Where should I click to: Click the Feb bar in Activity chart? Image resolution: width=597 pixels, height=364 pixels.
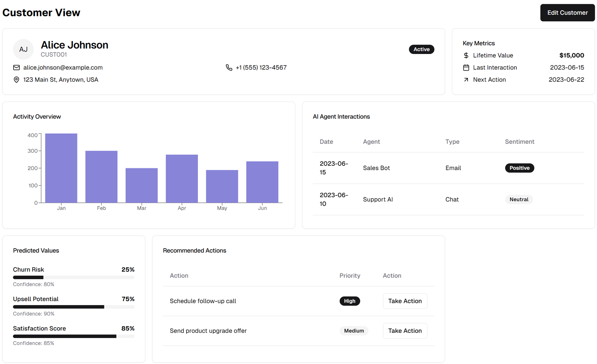point(101,177)
